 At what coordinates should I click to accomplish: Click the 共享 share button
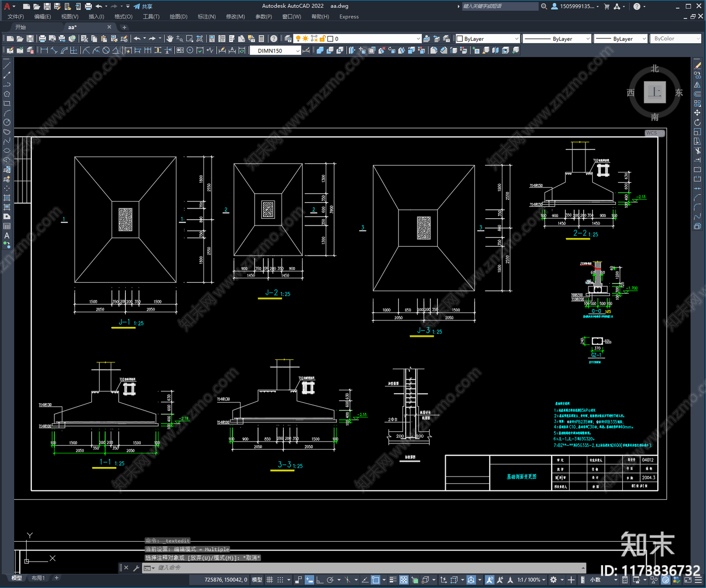click(x=143, y=6)
